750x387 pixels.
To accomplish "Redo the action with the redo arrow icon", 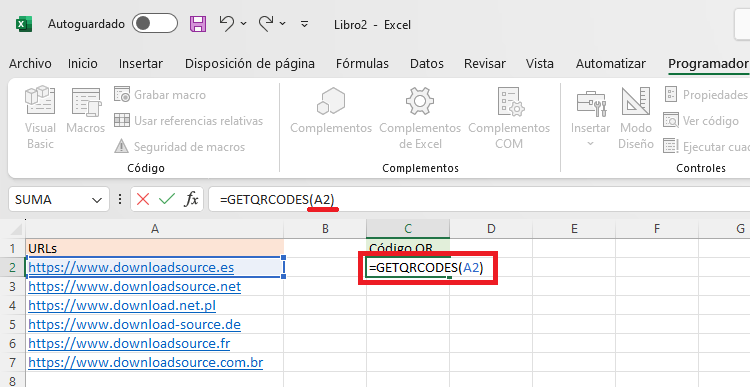I will pos(266,23).
